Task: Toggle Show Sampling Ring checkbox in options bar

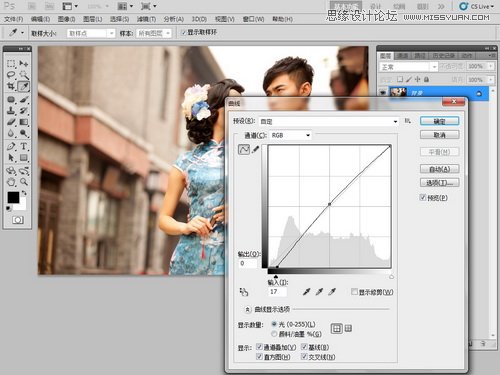Action: click(183, 32)
